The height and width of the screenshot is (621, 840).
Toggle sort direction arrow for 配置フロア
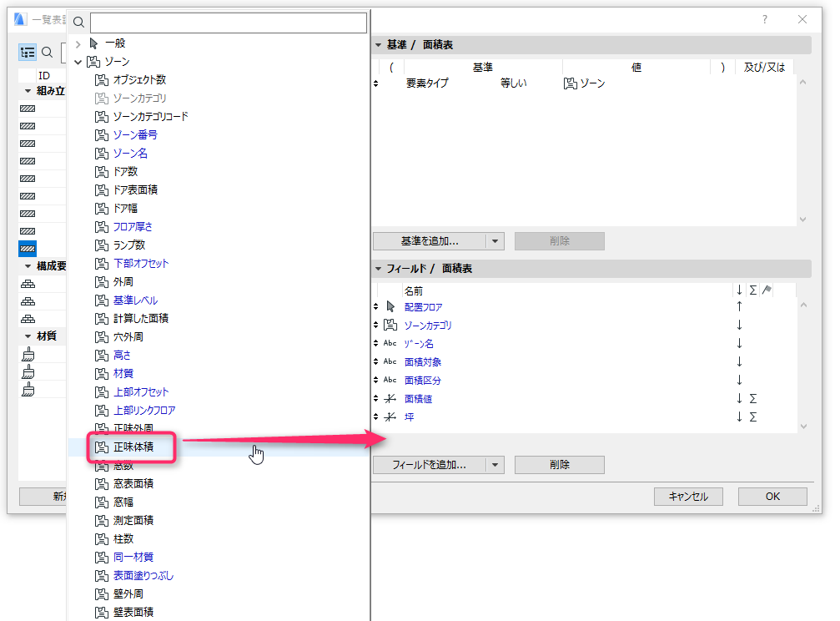(739, 306)
